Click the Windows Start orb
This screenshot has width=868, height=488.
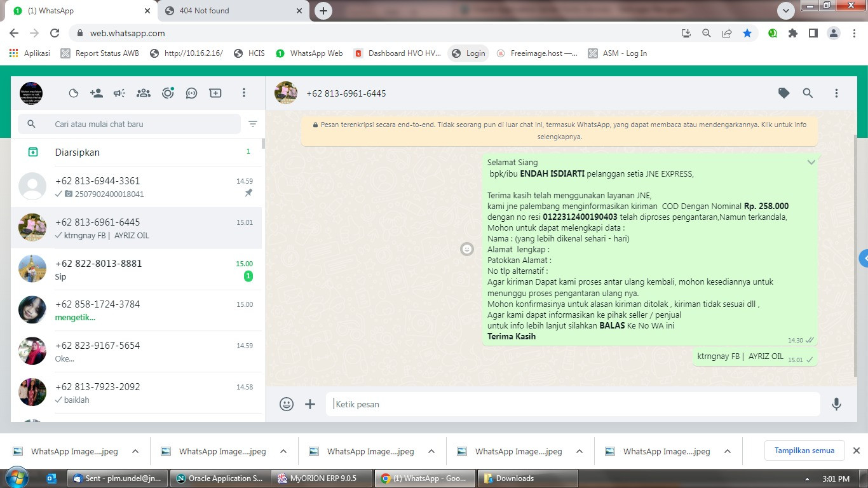(16, 478)
